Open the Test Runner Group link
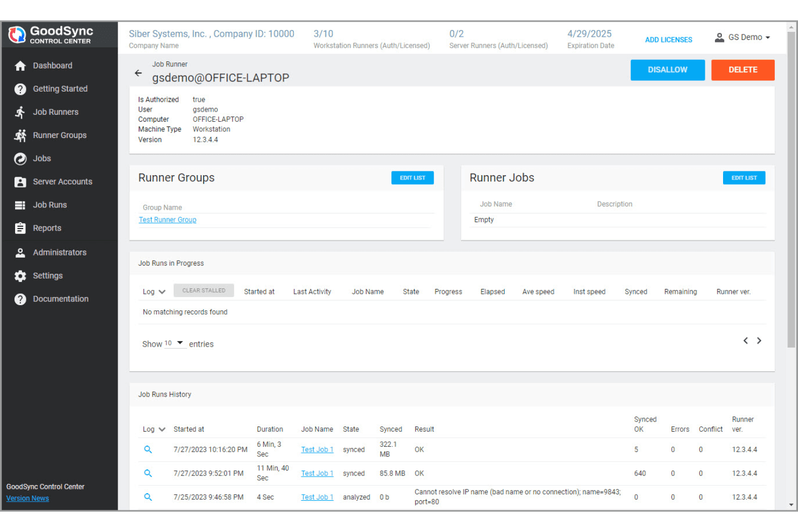798x532 pixels. pos(168,220)
